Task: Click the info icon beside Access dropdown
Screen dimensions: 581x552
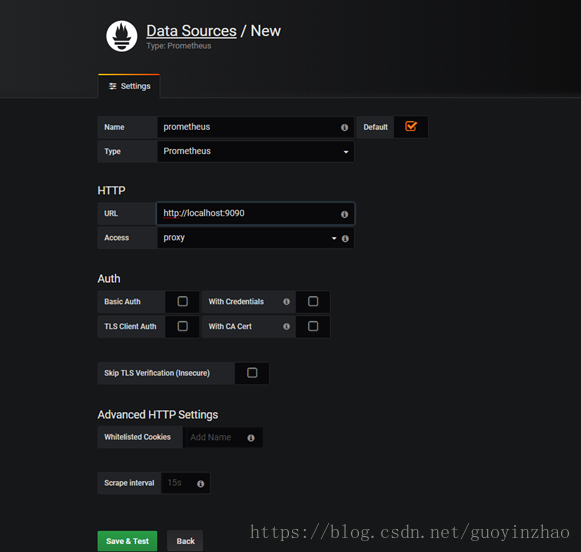Action: 345,239
